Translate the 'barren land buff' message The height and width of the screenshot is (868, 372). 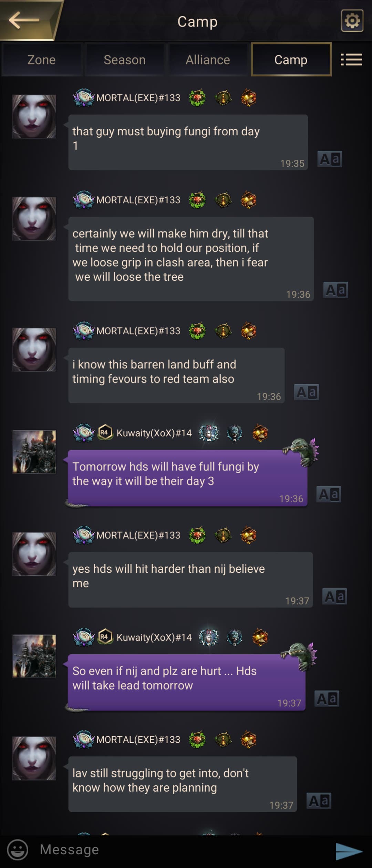click(x=306, y=392)
